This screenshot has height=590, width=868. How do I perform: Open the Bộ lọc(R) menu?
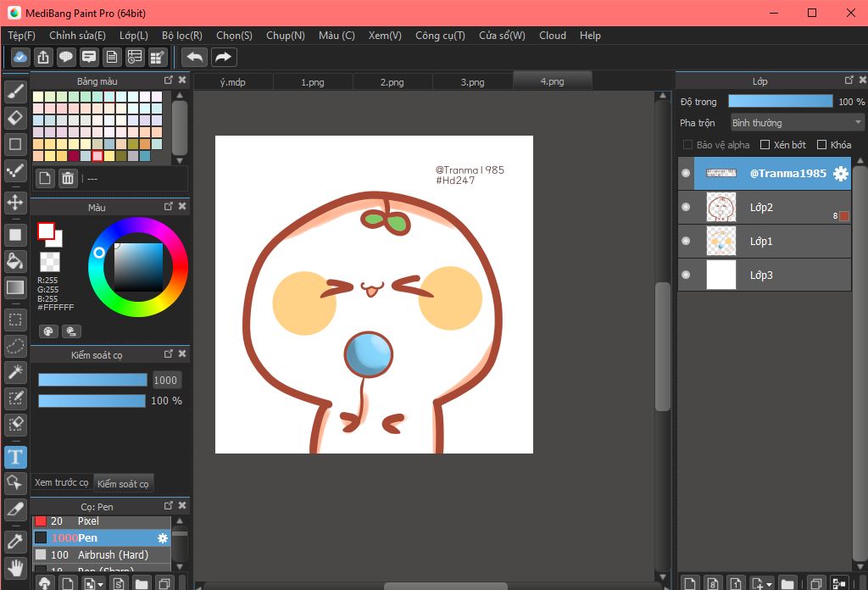pyautogui.click(x=182, y=36)
